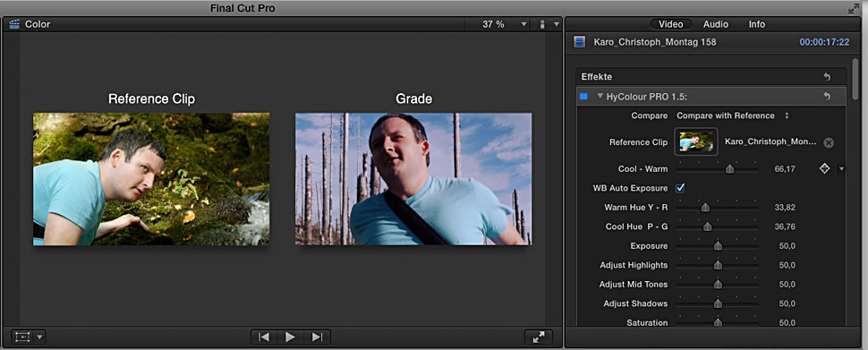Click the clip name Karo_Christoph_Montag 158
The image size is (868, 350).
tap(655, 42)
